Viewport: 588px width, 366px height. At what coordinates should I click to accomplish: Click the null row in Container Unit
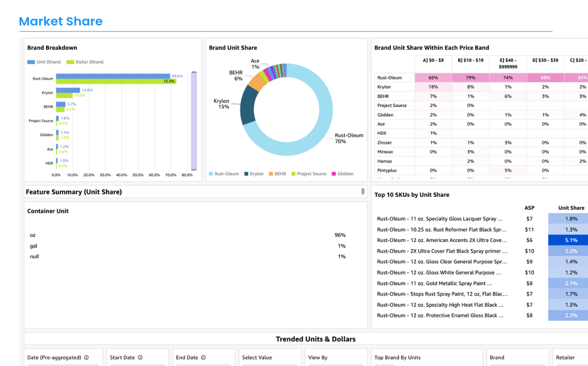click(188, 257)
